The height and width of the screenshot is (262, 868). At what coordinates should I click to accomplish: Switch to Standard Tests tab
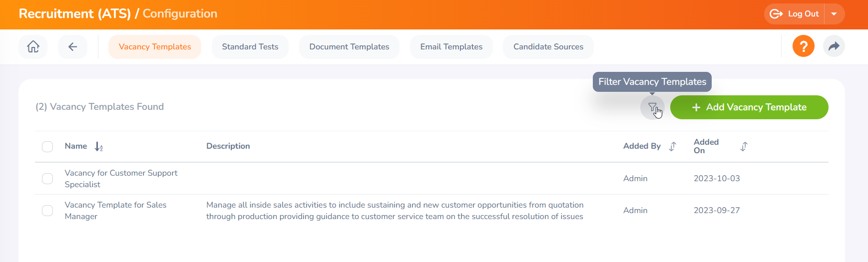(250, 47)
